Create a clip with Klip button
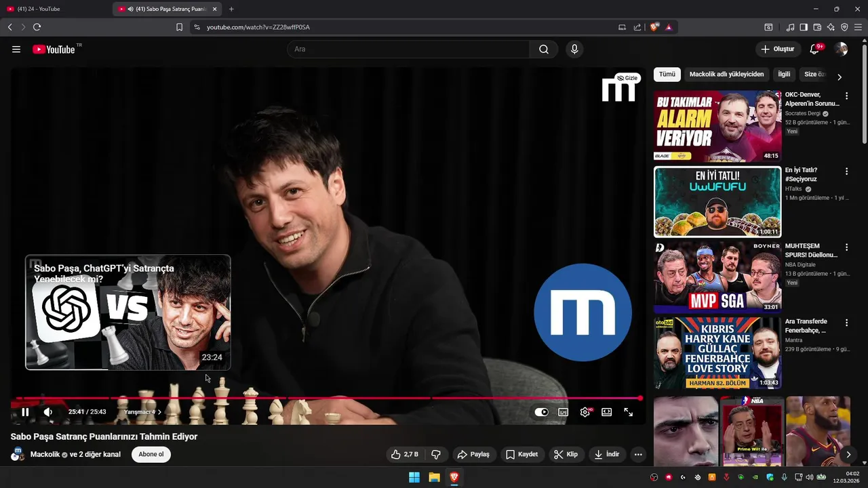 pos(566,454)
